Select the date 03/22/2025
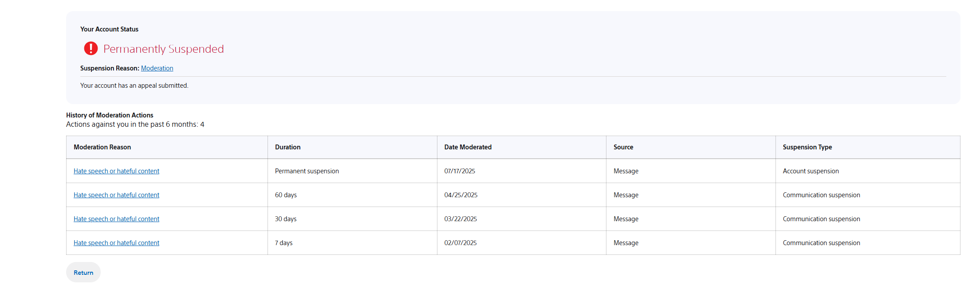 [x=460, y=219]
